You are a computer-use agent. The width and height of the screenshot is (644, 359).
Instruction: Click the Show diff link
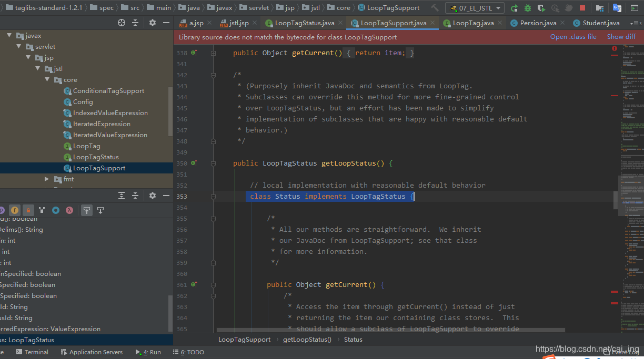tap(621, 37)
